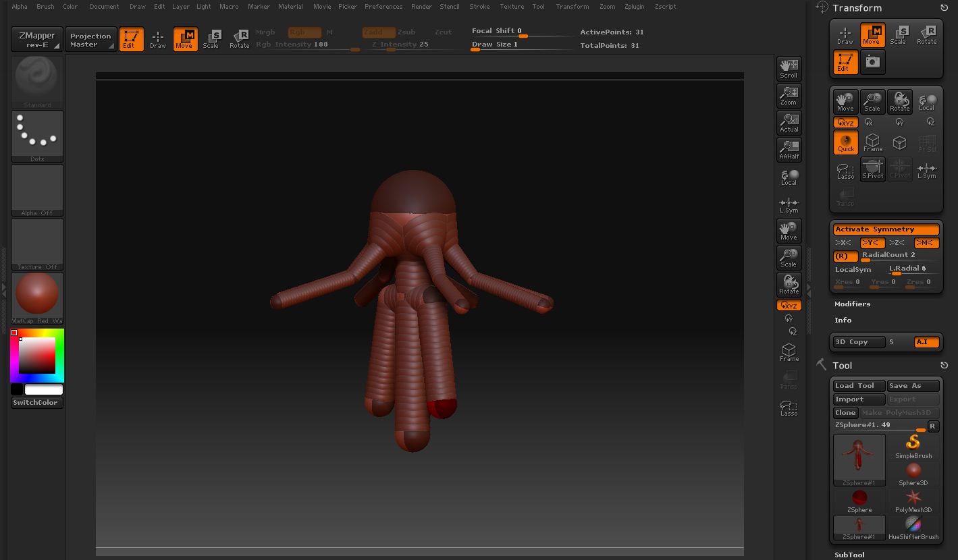Toggle radial symmetry (R)

(x=845, y=256)
